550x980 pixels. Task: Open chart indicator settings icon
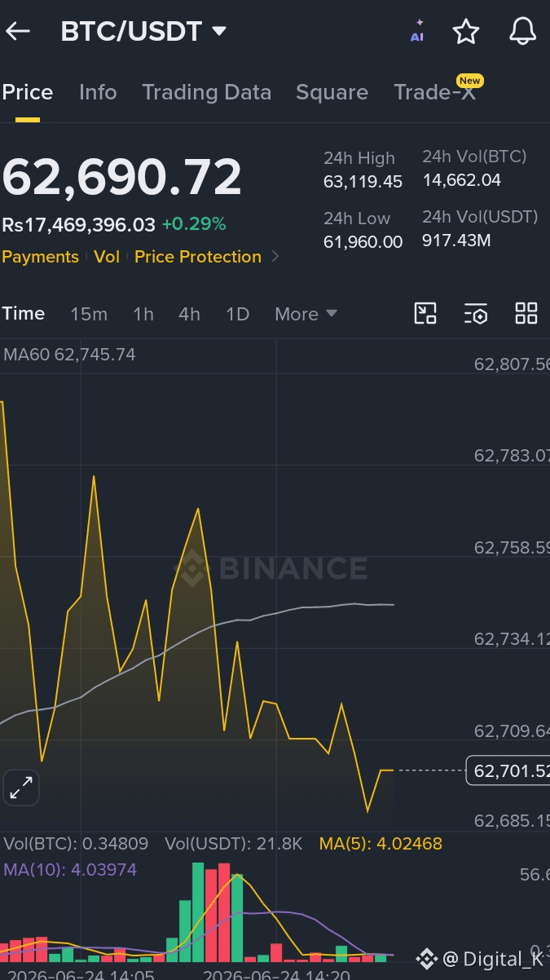(476, 313)
